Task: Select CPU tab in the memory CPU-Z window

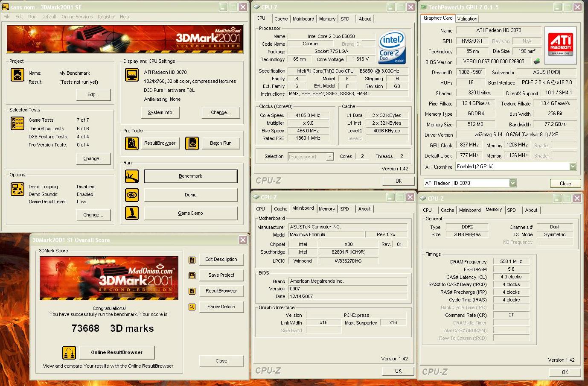Action: 427,210
